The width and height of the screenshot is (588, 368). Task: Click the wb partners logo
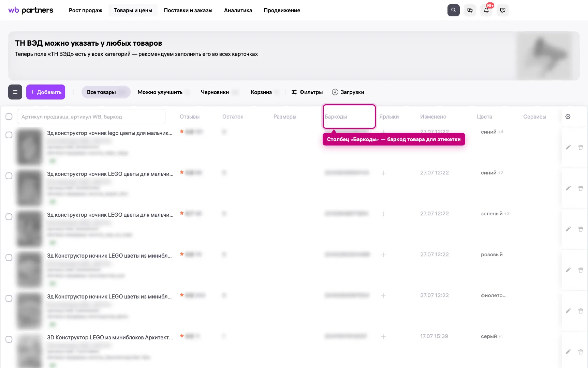[x=31, y=10]
